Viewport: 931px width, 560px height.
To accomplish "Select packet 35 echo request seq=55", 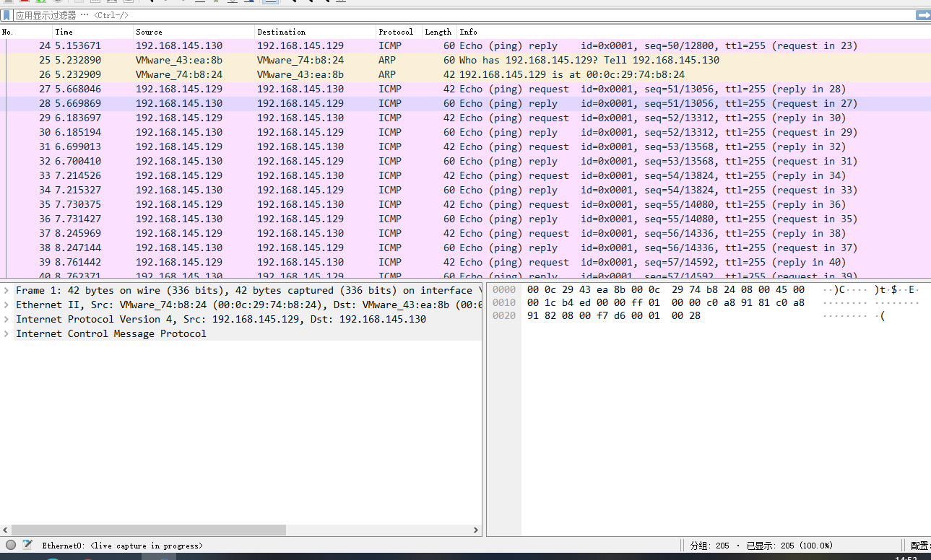I will (x=465, y=204).
